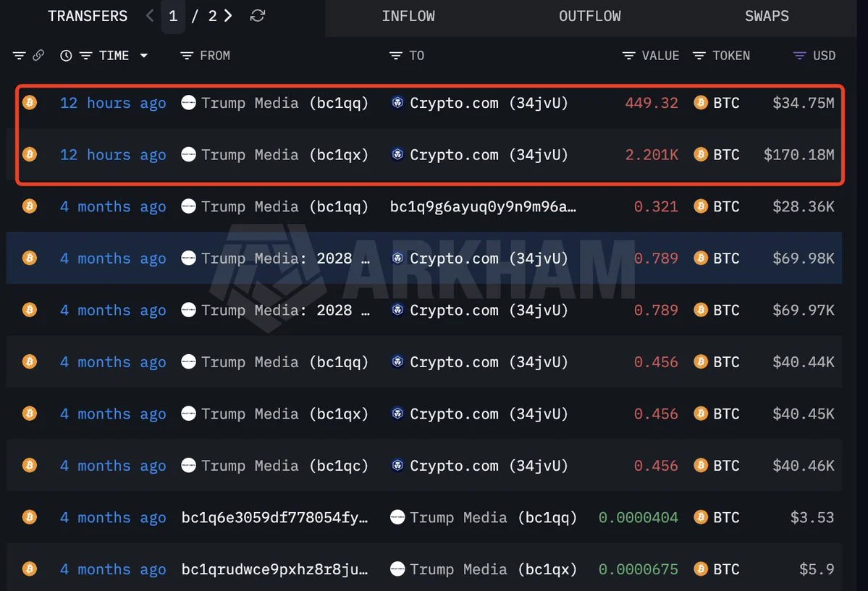Click the value 0.0000675

639,569
